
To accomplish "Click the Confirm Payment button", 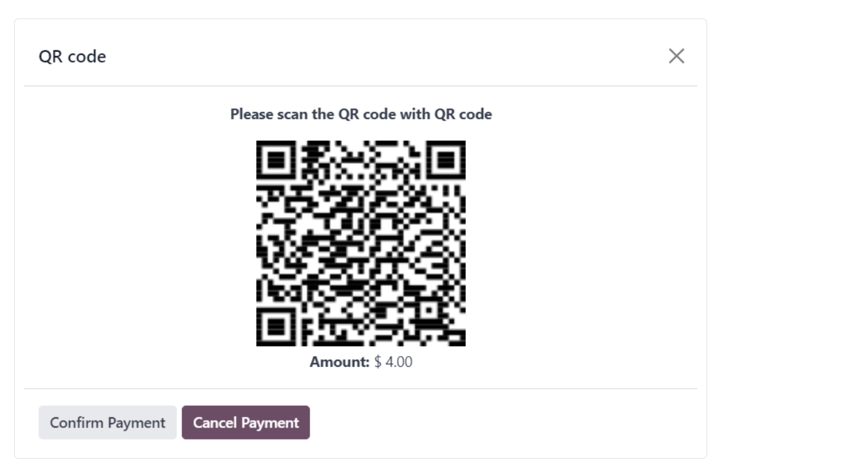I will (107, 422).
